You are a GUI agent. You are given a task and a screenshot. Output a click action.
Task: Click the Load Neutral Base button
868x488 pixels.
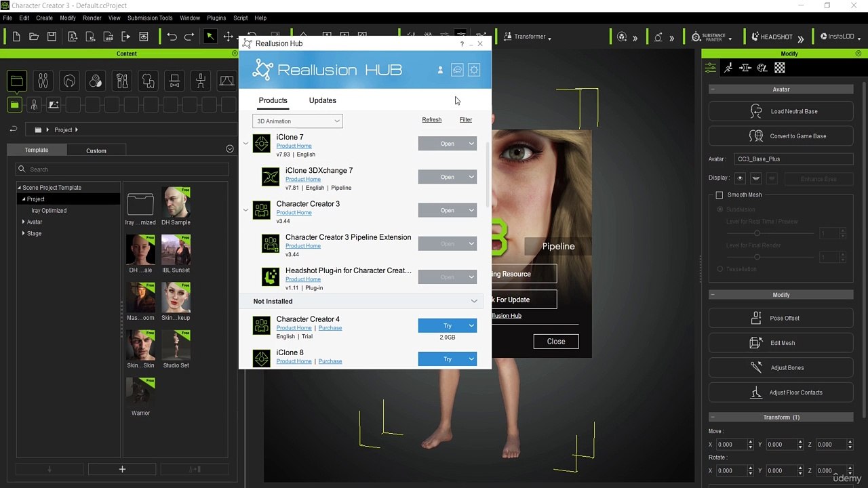[x=781, y=111]
